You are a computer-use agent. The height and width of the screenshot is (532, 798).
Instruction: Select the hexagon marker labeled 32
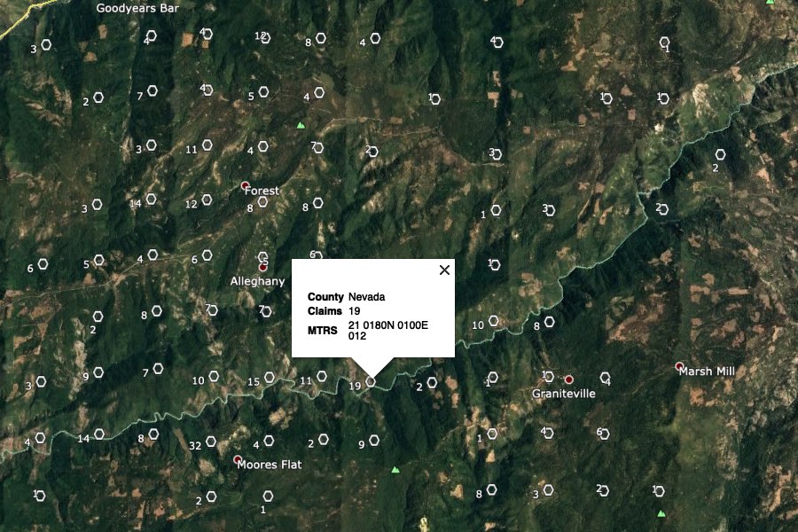(211, 442)
